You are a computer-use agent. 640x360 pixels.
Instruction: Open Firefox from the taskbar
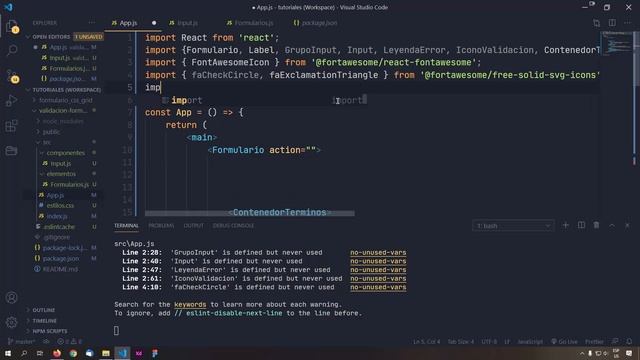[57, 353]
